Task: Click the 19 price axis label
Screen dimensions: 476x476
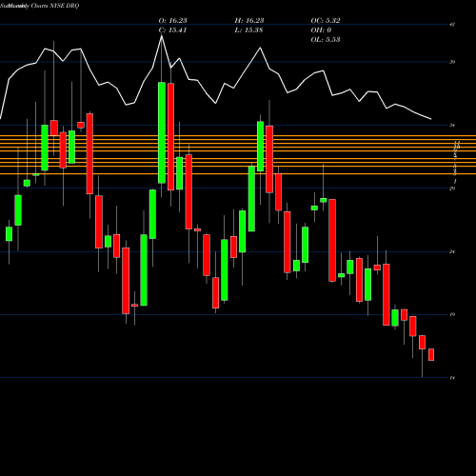Action: coord(452,314)
